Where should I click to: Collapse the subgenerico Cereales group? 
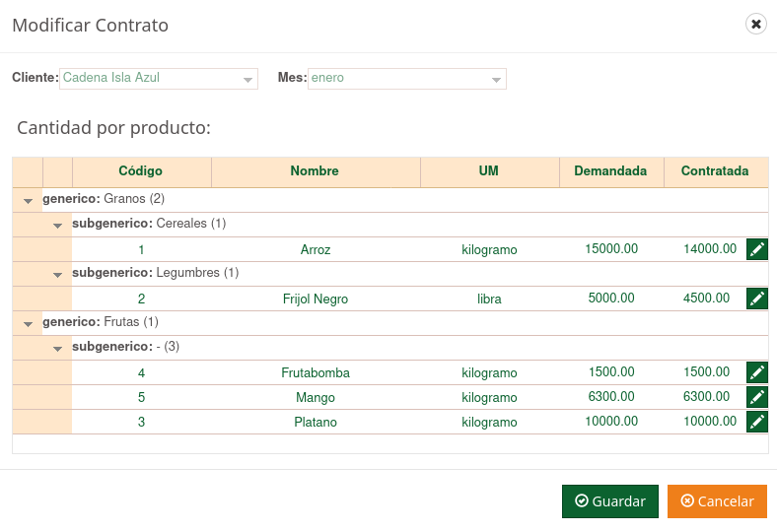pos(58,225)
